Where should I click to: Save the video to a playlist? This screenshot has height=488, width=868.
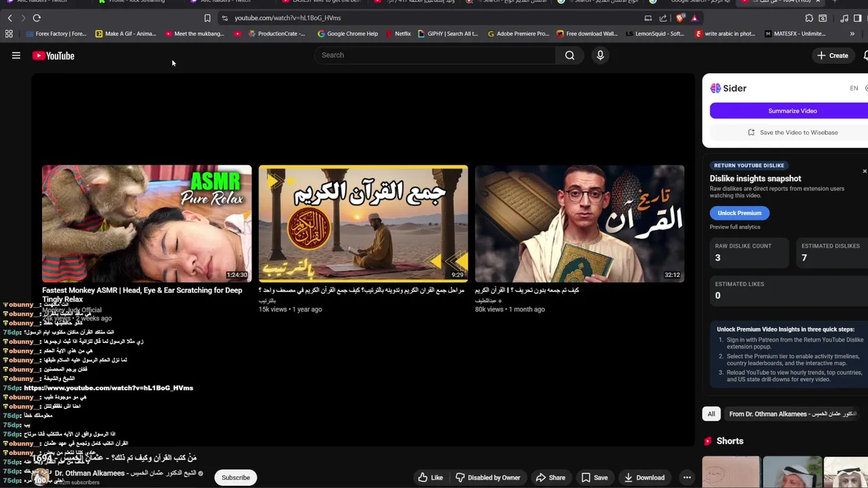tap(594, 477)
